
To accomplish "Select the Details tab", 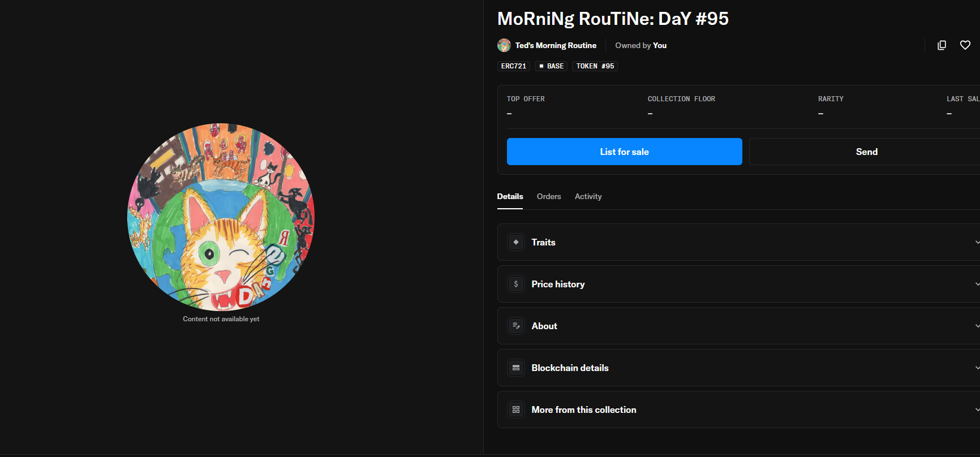I will (510, 196).
